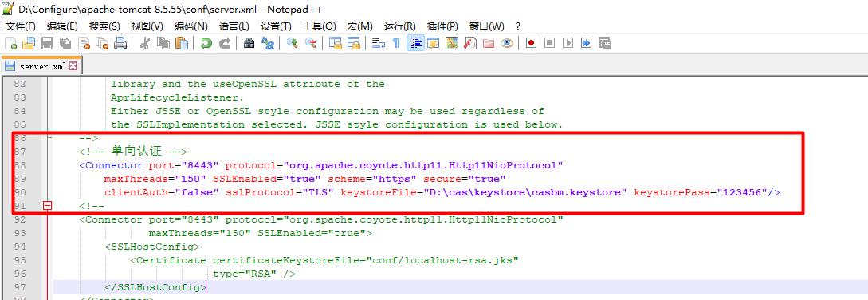Open the 宏(M) menu
The width and height of the screenshot is (868, 300).
coord(359,26)
